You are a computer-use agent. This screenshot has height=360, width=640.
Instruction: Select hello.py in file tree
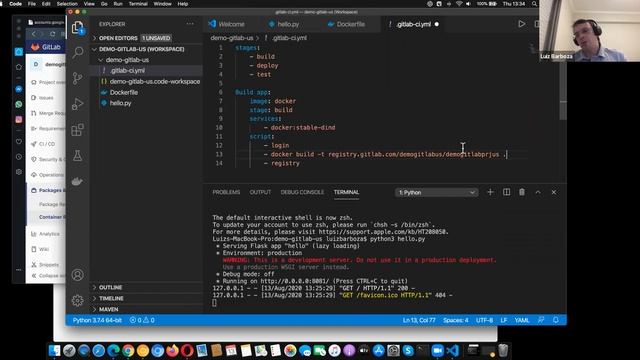pyautogui.click(x=147, y=103)
